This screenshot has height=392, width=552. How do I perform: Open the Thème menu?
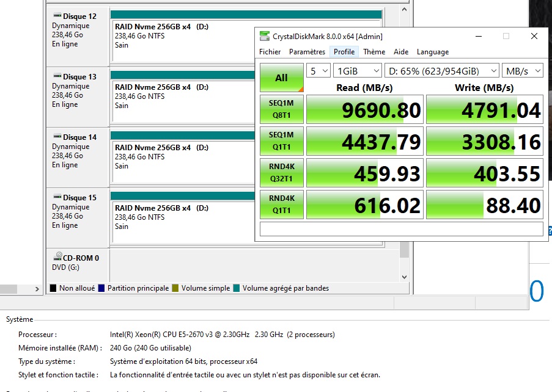click(x=374, y=52)
